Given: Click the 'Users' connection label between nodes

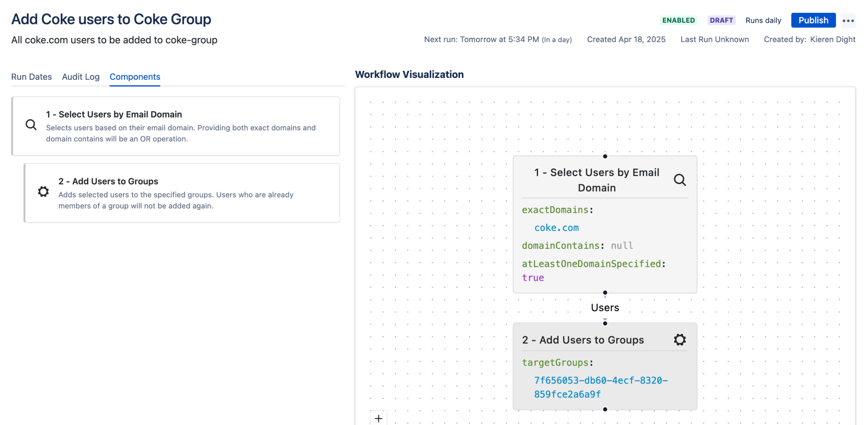Looking at the screenshot, I should [x=605, y=308].
